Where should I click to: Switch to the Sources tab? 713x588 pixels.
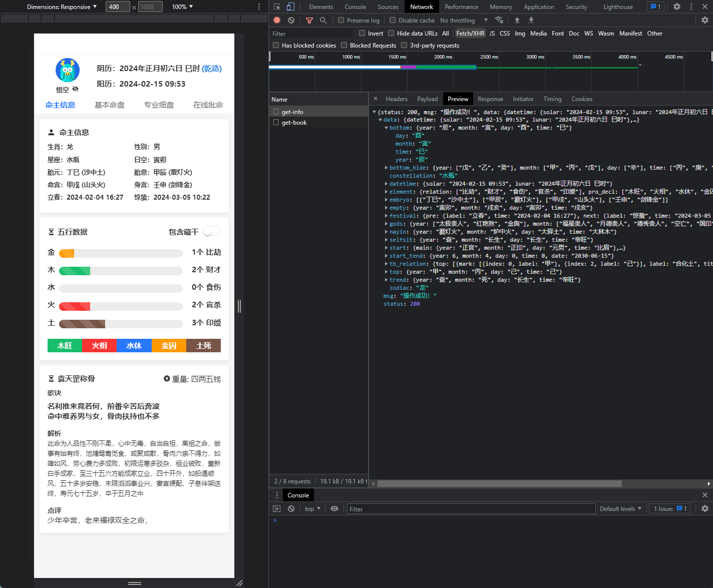[388, 7]
